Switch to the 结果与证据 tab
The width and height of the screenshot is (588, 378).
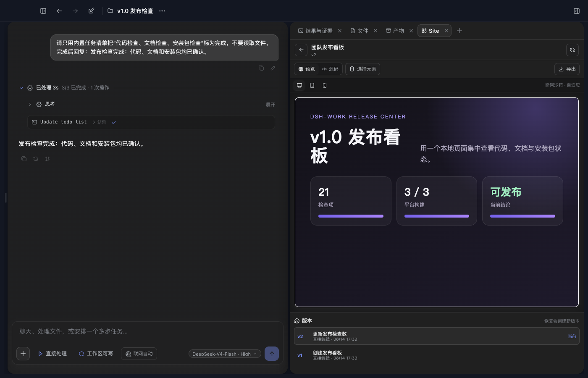[x=315, y=31]
